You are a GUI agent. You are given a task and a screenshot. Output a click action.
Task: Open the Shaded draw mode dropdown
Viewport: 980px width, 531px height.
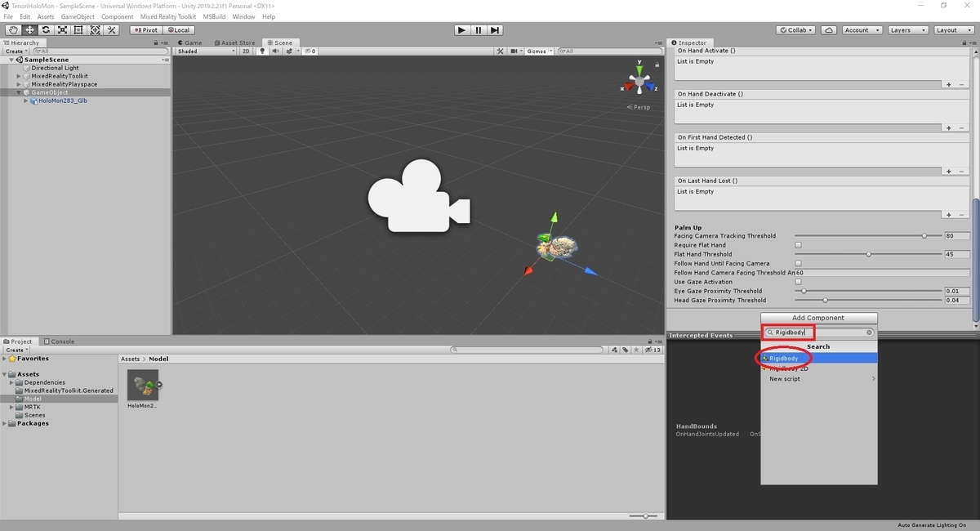tap(206, 51)
